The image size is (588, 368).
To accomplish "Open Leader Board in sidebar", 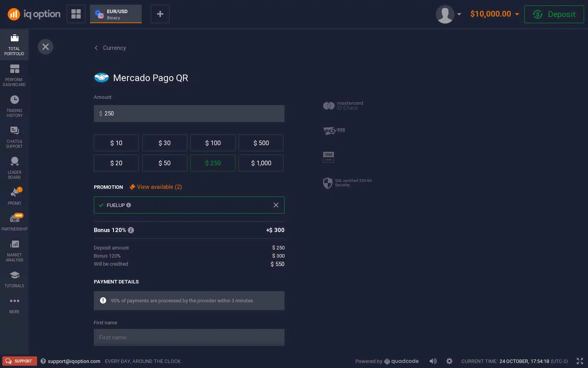I will [x=14, y=168].
